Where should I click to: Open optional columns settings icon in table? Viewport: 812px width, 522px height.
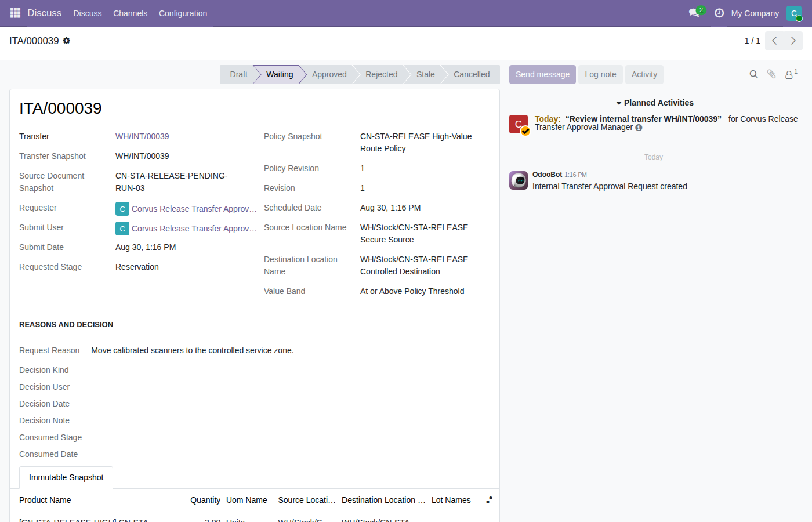click(x=490, y=500)
